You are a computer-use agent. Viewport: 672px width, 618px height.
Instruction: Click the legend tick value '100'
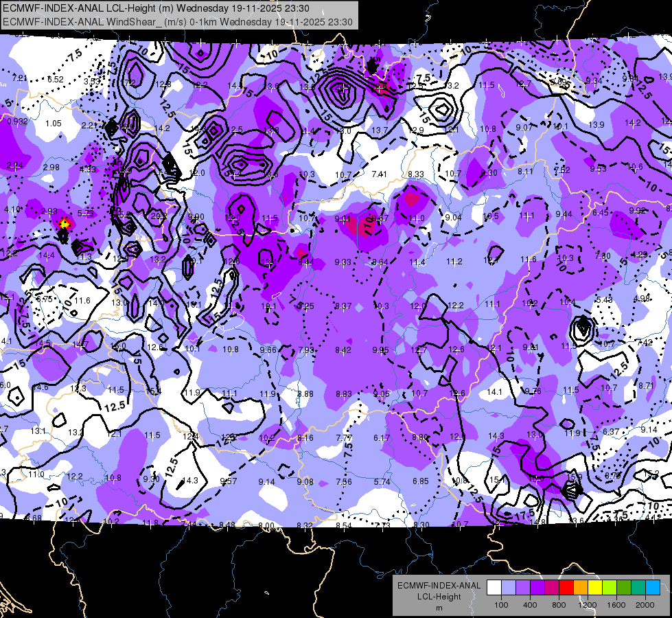[x=501, y=605]
